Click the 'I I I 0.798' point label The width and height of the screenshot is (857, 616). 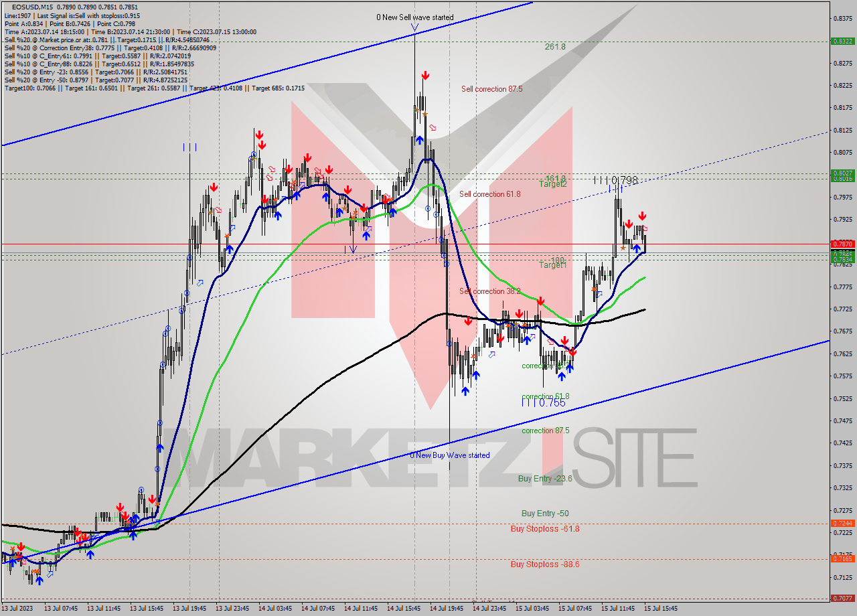coord(616,181)
